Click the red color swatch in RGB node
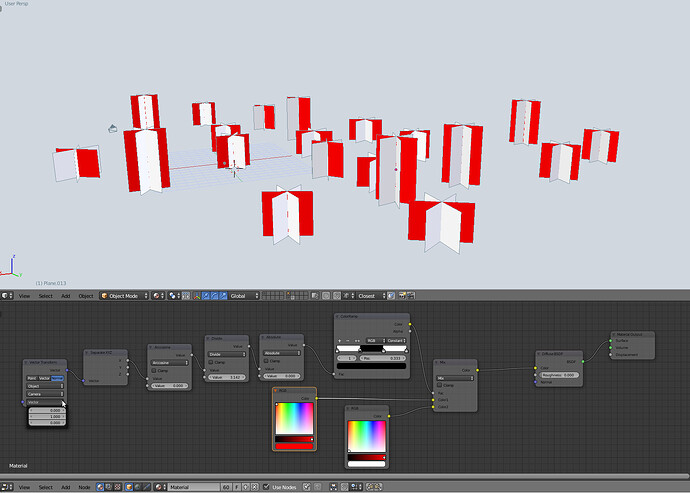 pyautogui.click(x=294, y=446)
